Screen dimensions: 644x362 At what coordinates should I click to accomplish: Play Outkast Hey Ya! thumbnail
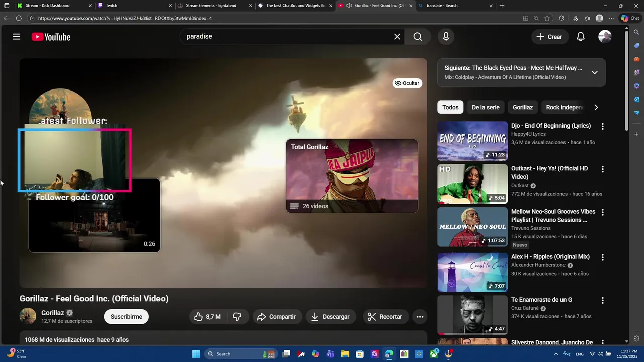[x=472, y=184]
